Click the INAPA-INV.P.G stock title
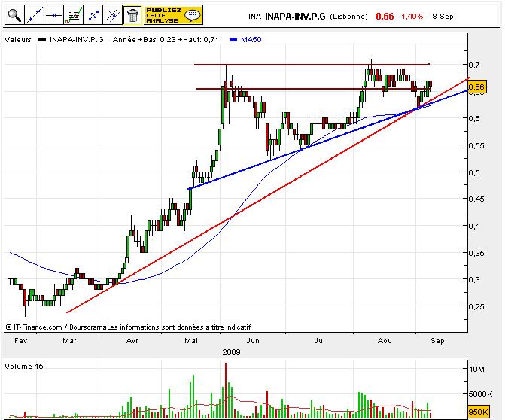The image size is (505, 420). [x=295, y=16]
